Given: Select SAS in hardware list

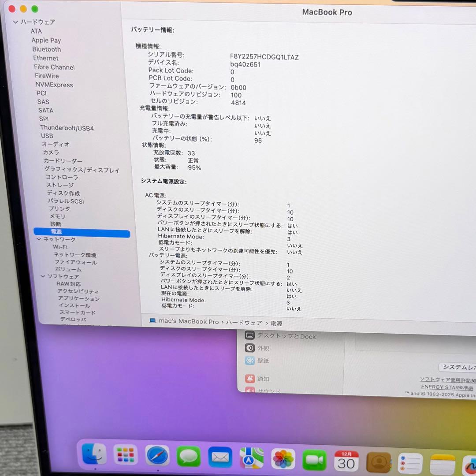Looking at the screenshot, I should coord(43,102).
